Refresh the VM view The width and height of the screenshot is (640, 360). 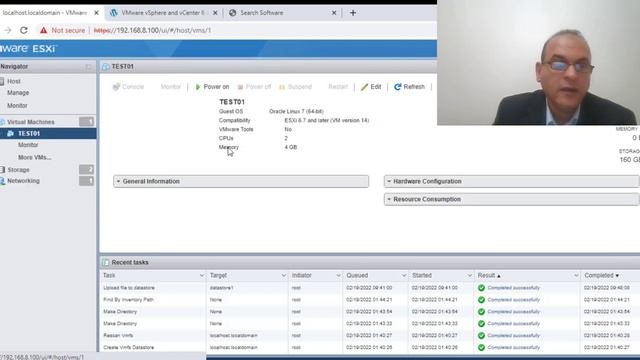[x=409, y=87]
